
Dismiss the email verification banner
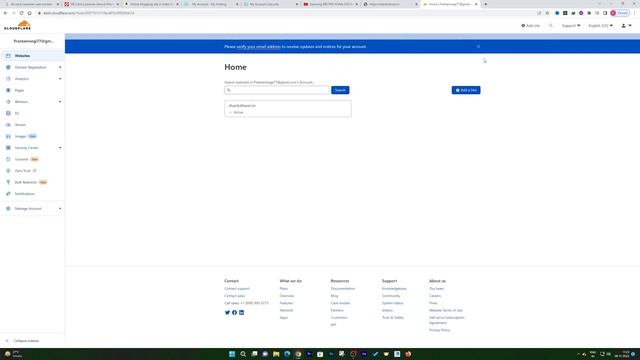[x=478, y=47]
